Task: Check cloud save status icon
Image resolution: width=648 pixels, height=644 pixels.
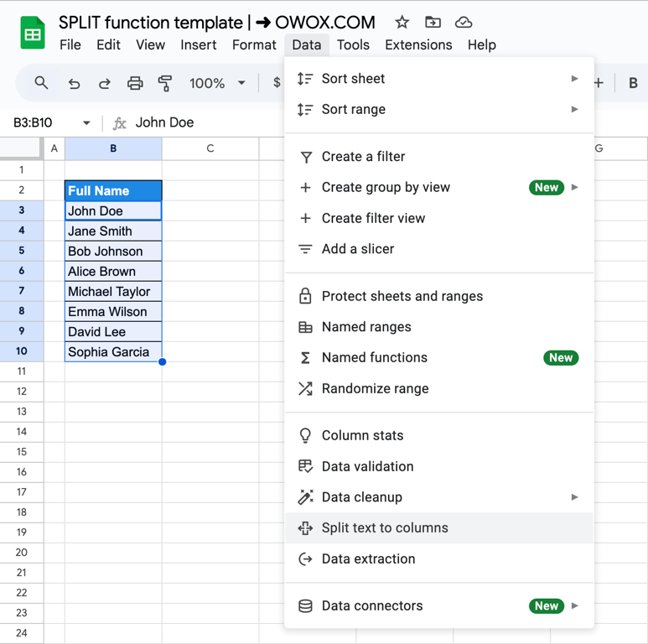Action: pos(464,22)
